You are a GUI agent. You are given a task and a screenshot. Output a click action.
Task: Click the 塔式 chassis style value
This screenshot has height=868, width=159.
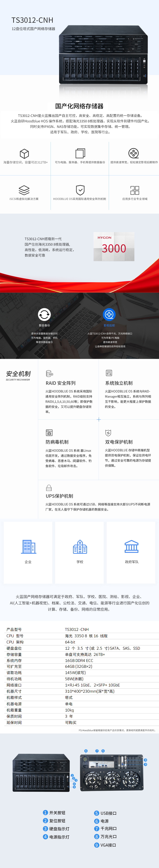click(69, 698)
